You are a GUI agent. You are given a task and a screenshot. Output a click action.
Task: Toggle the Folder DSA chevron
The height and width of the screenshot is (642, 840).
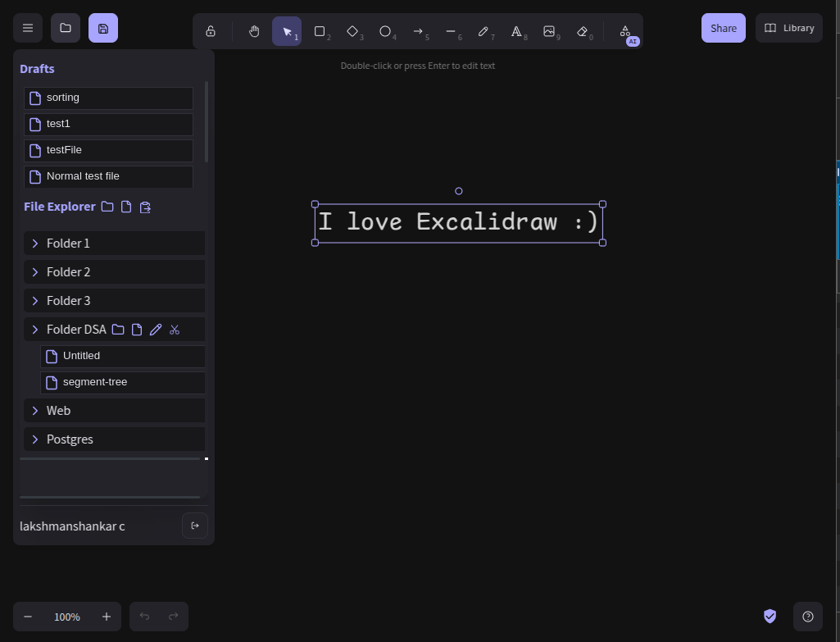[x=35, y=330]
